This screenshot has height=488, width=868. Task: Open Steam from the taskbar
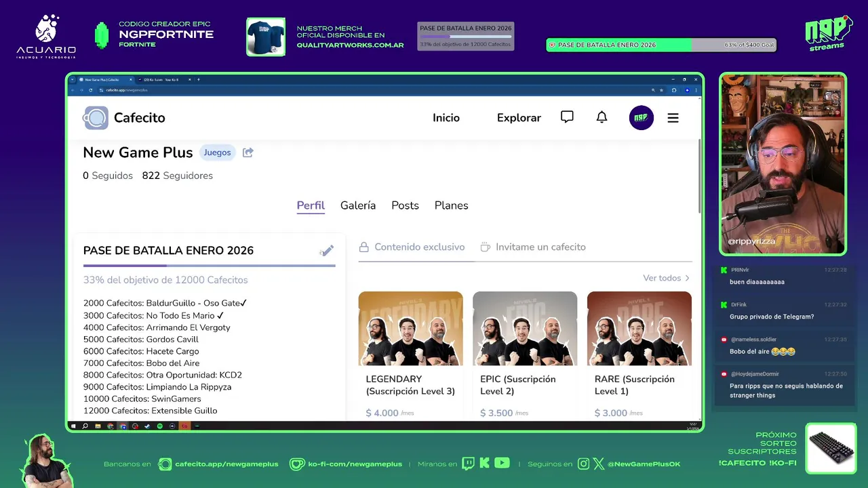coord(147,426)
